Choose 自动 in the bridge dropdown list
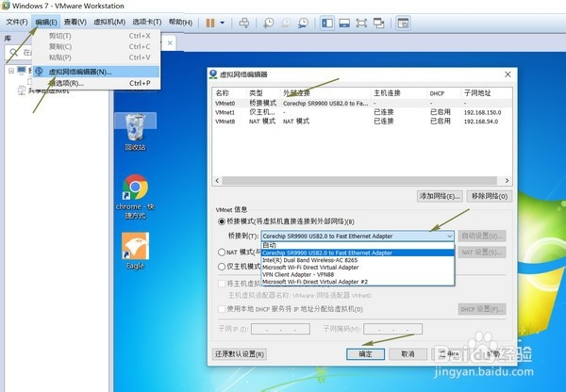The height and width of the screenshot is (392, 566). pos(358,245)
